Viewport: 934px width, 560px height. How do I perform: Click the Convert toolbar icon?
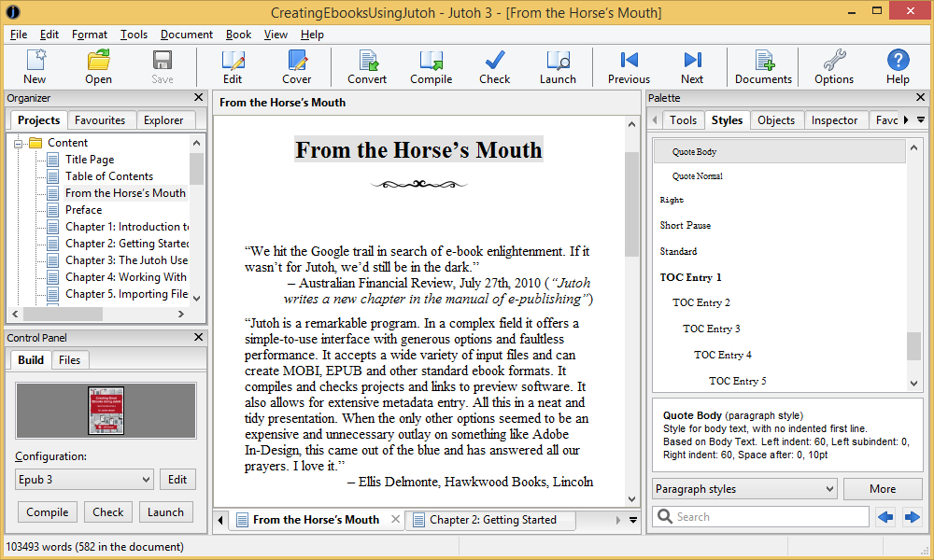[x=366, y=65]
